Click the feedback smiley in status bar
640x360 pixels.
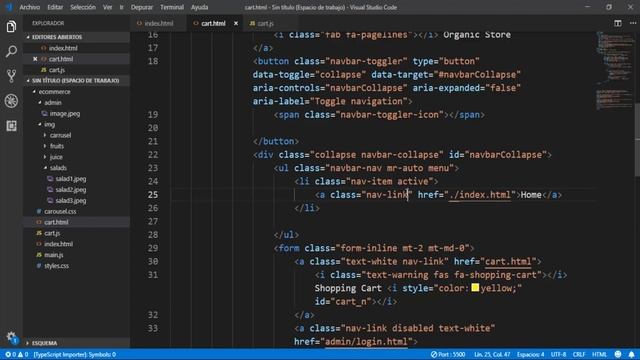point(618,354)
